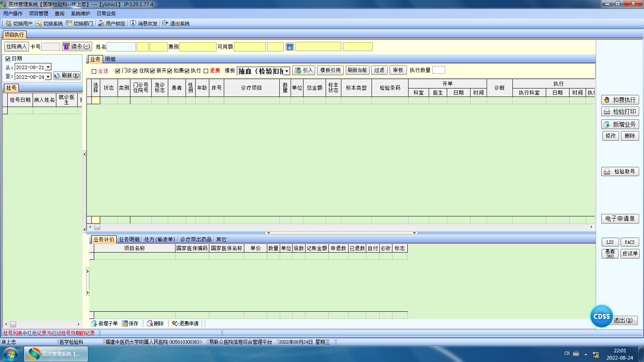Open the 模板 template dropdown
Viewport: 644px width, 362px height.
tap(287, 71)
